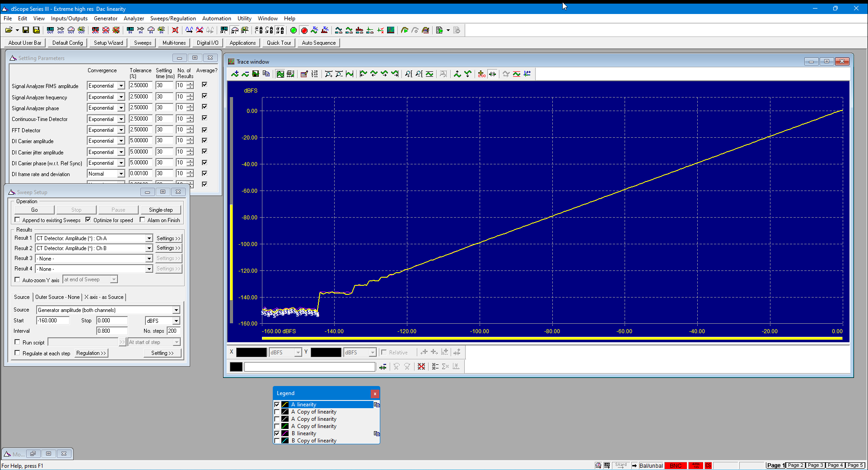Remove a trace using the minus wave icon
The image size is (868, 470).
(245, 74)
